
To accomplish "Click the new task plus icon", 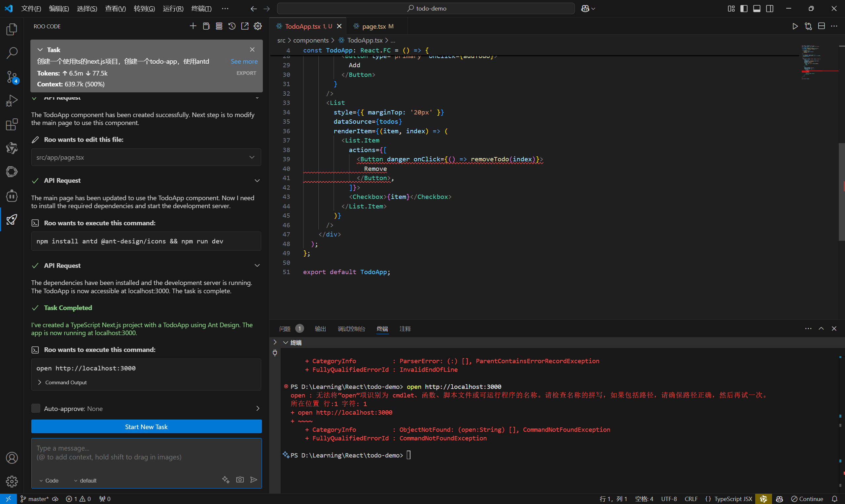I will [x=193, y=26].
